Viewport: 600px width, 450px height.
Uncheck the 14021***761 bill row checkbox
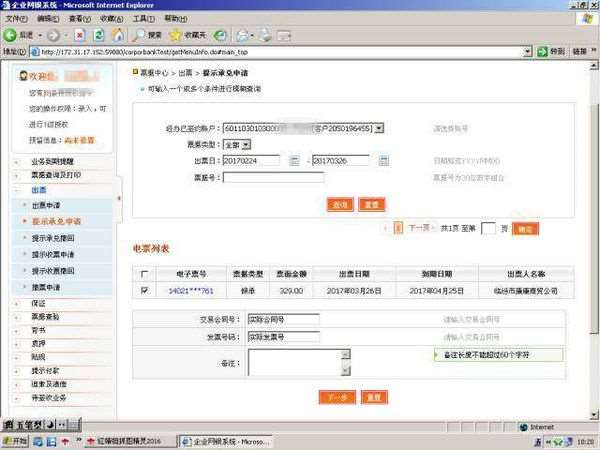click(x=145, y=290)
